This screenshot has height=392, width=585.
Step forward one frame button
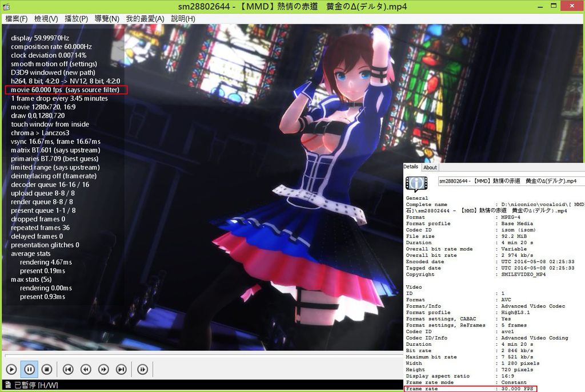[142, 369]
